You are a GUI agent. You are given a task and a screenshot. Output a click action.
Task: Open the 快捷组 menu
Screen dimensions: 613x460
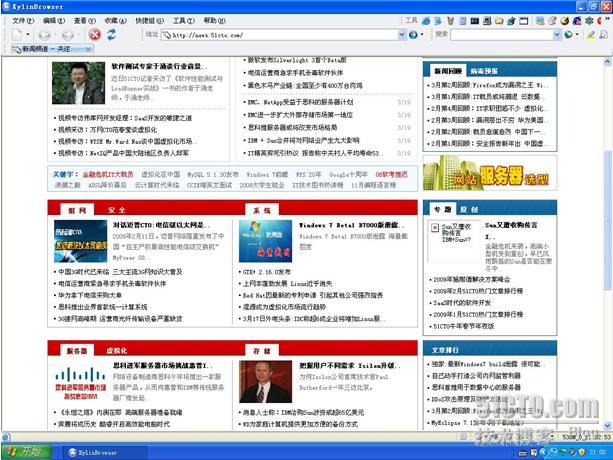pos(149,20)
